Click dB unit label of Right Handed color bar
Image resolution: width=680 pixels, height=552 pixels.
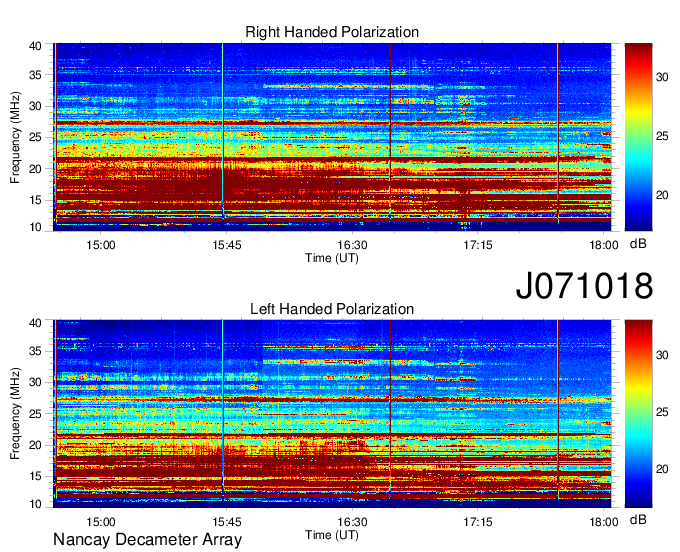pos(638,244)
